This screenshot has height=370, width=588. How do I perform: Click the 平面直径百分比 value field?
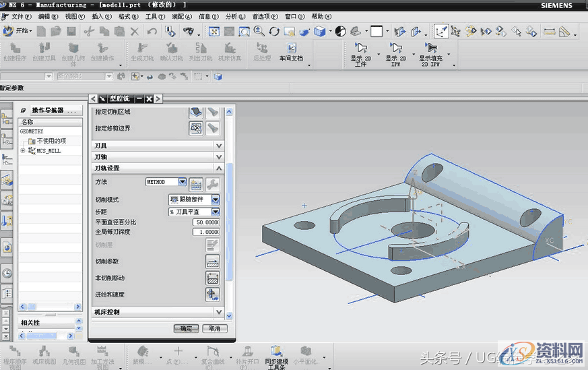206,222
